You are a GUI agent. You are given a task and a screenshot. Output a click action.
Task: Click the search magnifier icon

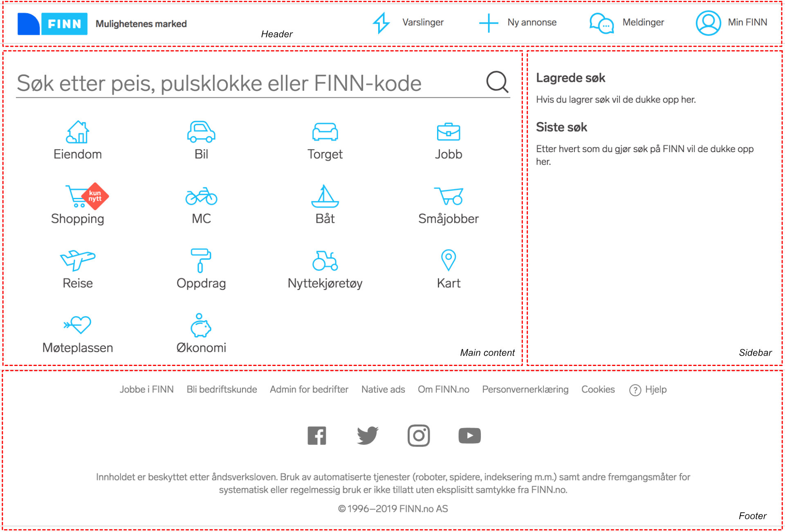point(497,82)
